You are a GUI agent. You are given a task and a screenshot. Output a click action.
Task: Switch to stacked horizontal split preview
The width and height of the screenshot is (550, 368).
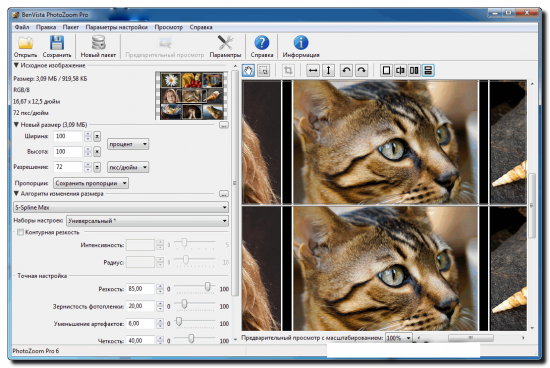point(428,71)
